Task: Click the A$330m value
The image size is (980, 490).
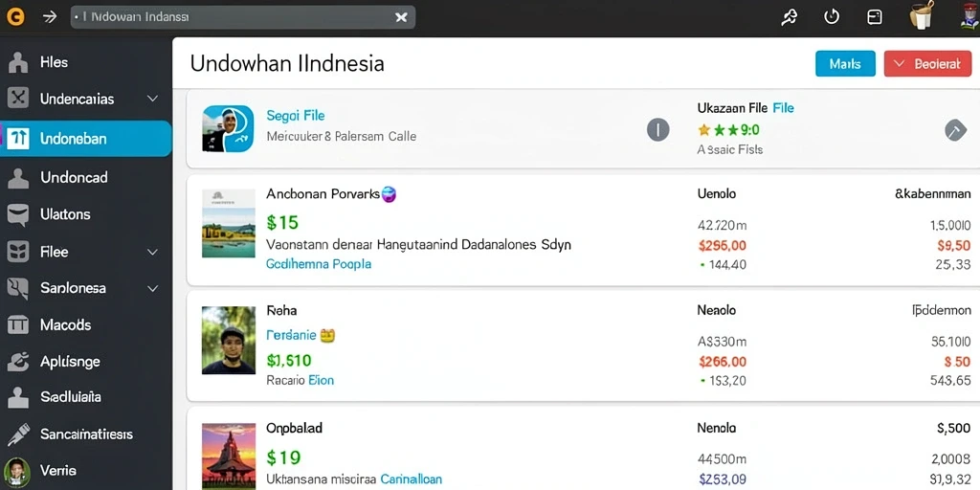Action: [722, 342]
